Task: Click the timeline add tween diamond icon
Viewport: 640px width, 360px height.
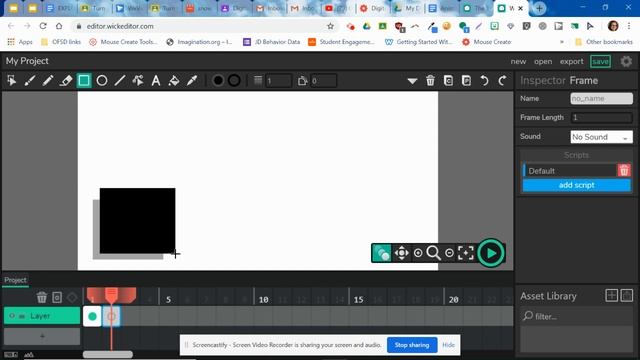Action: coord(72,298)
